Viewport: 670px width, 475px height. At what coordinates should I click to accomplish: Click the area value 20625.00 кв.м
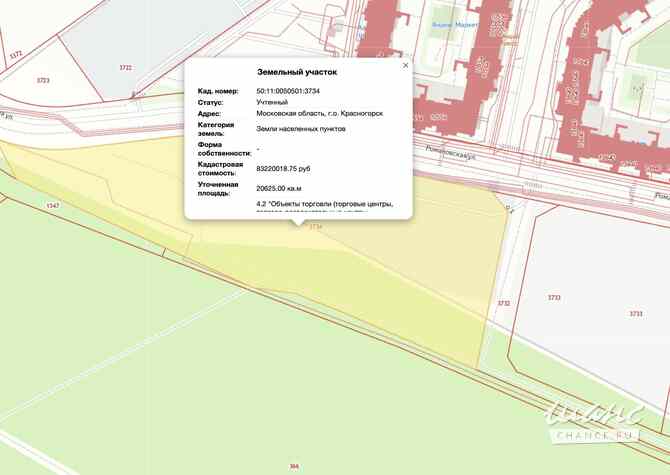pos(279,188)
